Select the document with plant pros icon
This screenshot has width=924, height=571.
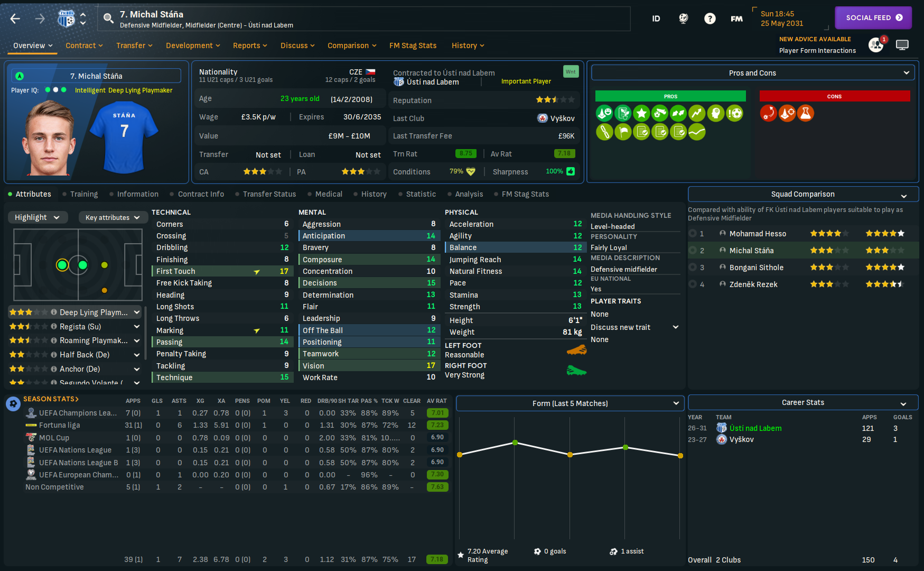(623, 113)
